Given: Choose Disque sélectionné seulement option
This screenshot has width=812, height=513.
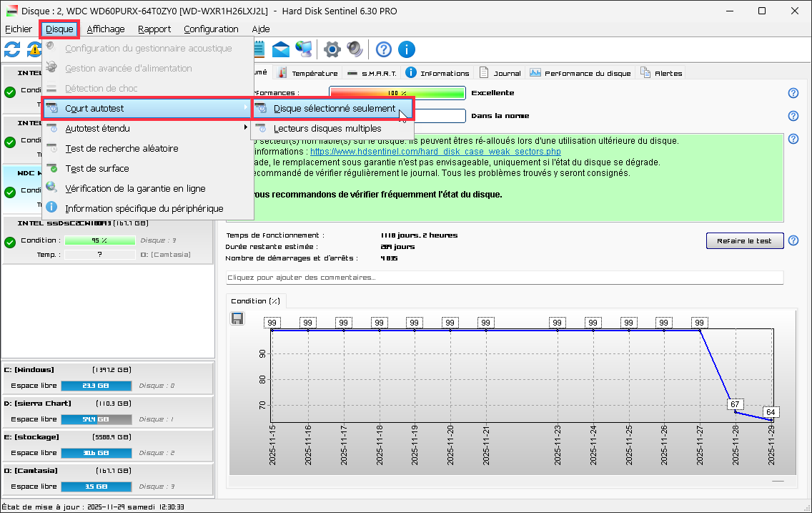Looking at the screenshot, I should [x=334, y=109].
